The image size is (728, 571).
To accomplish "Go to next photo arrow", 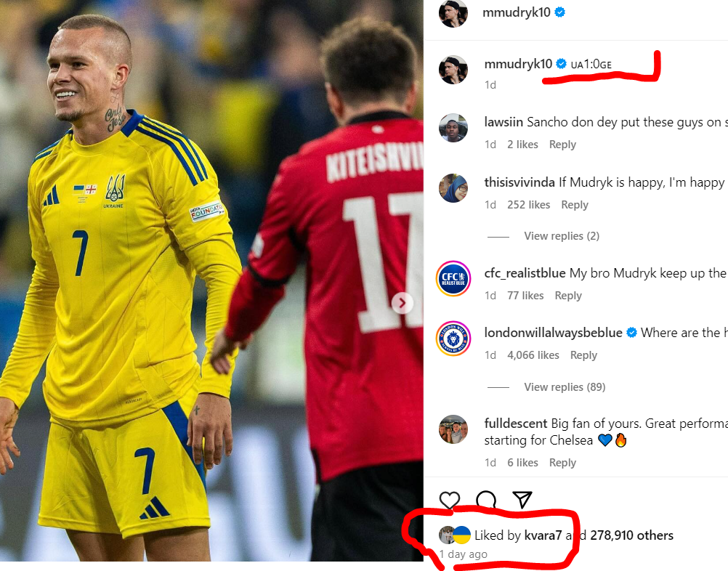I will tap(402, 303).
